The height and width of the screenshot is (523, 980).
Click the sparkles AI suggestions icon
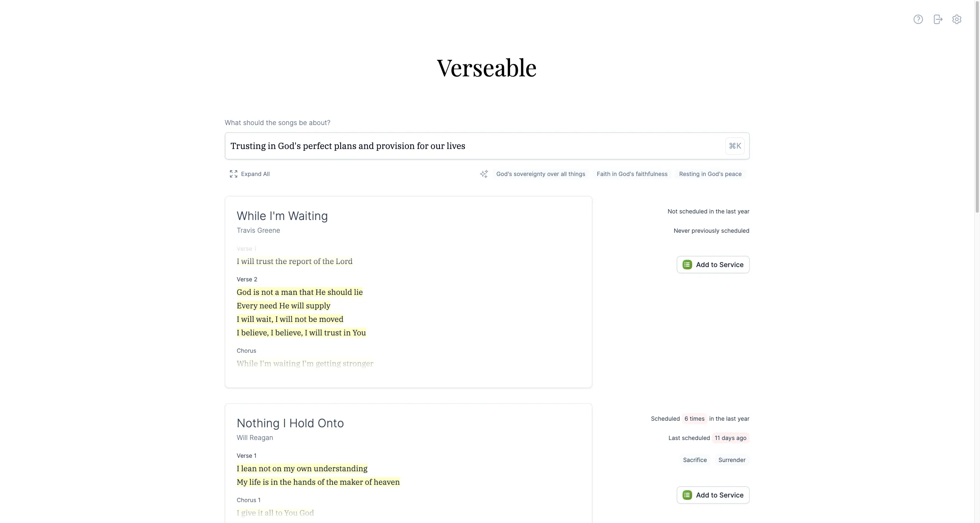coord(483,174)
